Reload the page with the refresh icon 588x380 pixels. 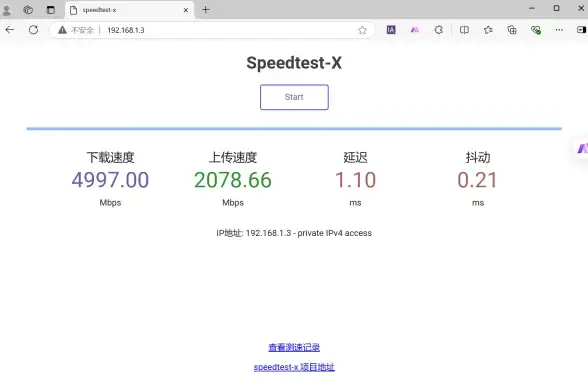(33, 30)
